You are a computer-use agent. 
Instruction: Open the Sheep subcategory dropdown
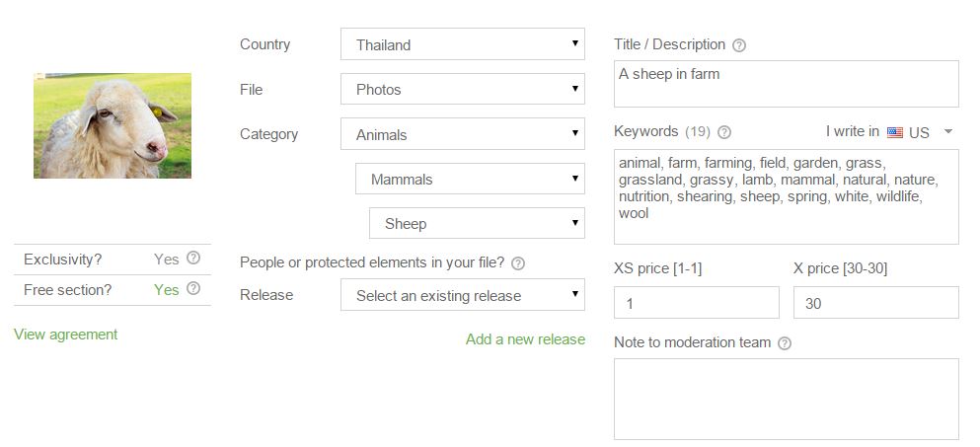[477, 224]
